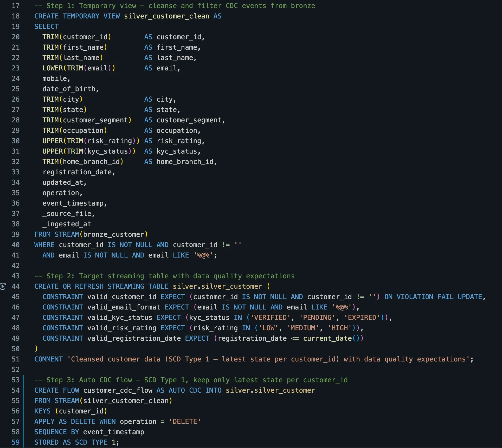Click the 'Step 3' comment on line 53
The width and height of the screenshot is (502, 448).
click(x=191, y=380)
